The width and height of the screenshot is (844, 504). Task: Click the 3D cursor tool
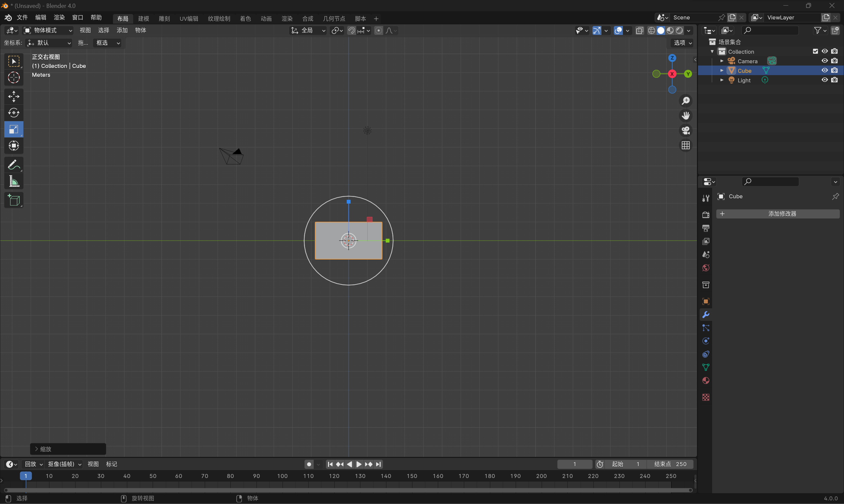coord(14,78)
